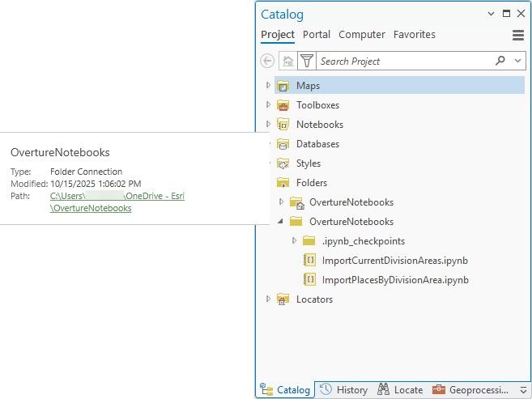532x399 pixels.
Task: Select the Folders tree item
Action: [312, 183]
